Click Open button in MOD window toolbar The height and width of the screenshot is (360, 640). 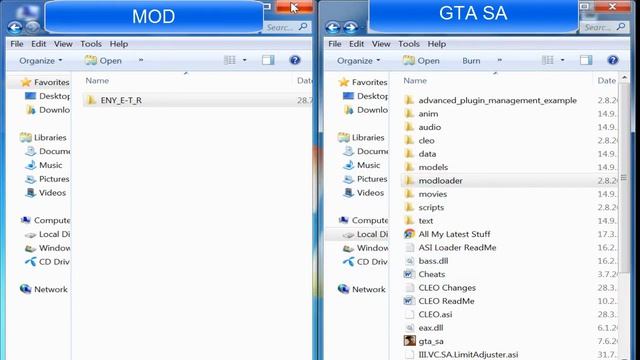pos(103,60)
